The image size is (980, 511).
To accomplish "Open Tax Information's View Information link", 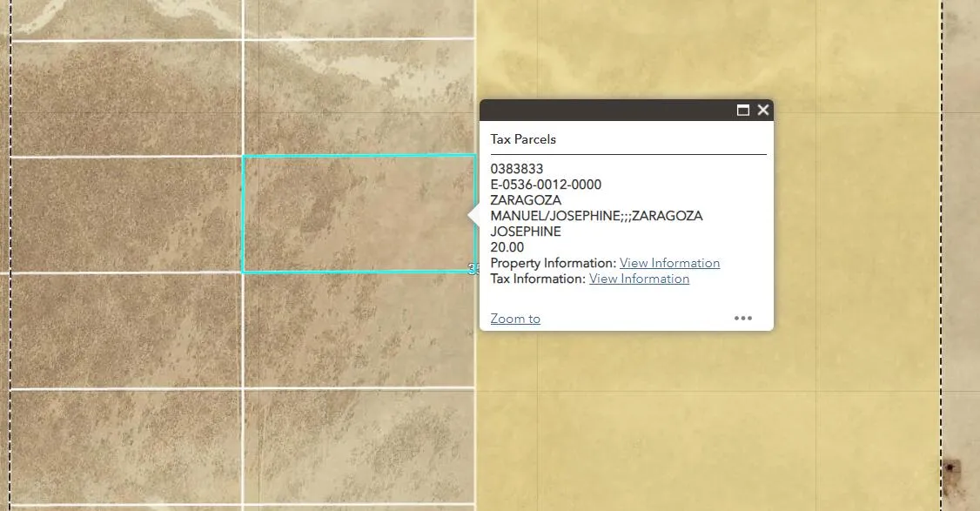I will click(639, 279).
